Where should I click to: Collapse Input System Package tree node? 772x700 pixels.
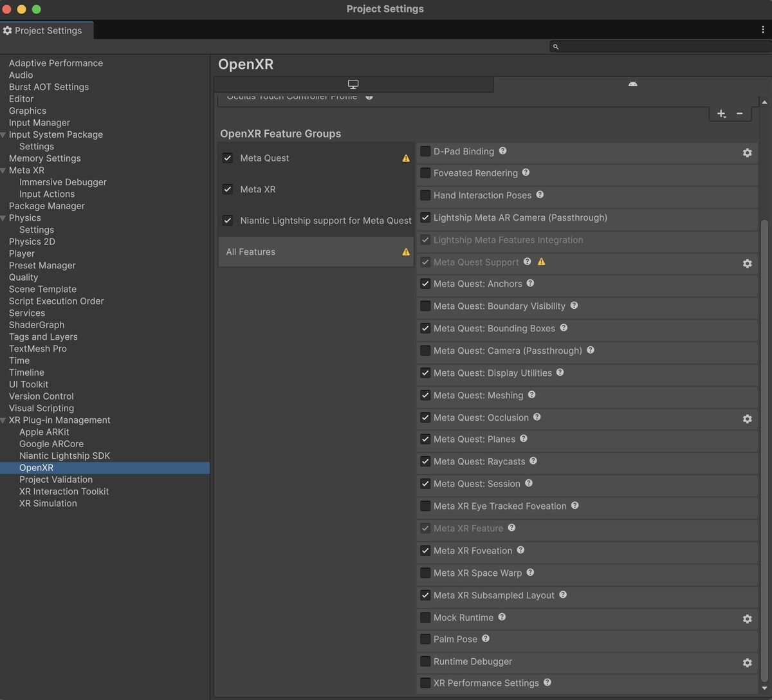pos(3,135)
